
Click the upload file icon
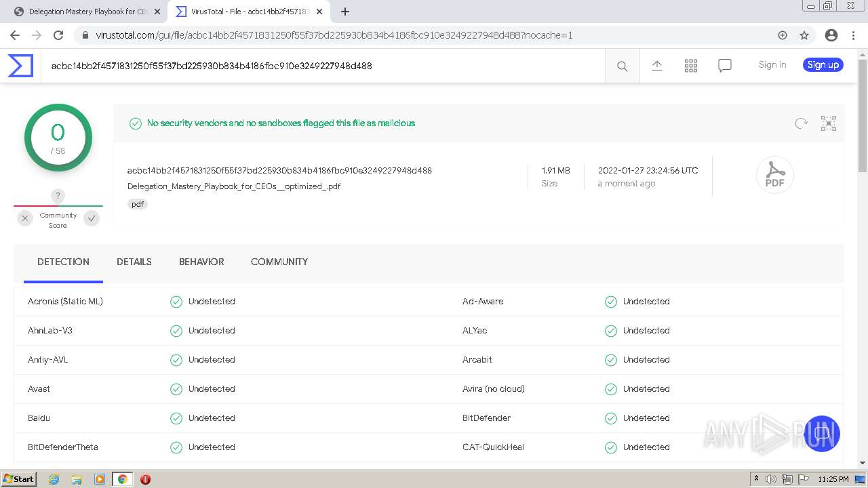coord(656,66)
